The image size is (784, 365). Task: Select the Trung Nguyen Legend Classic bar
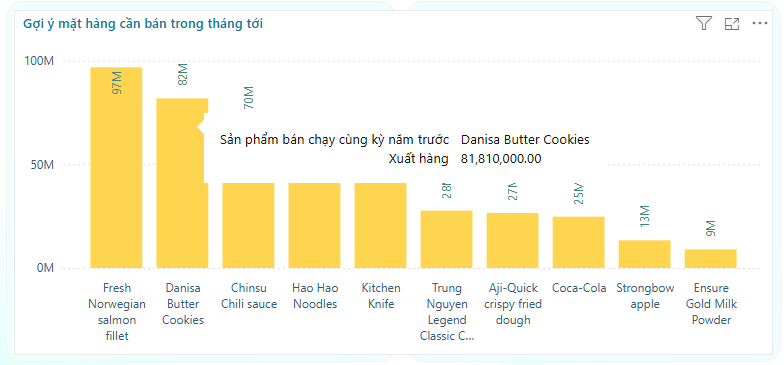tap(446, 239)
